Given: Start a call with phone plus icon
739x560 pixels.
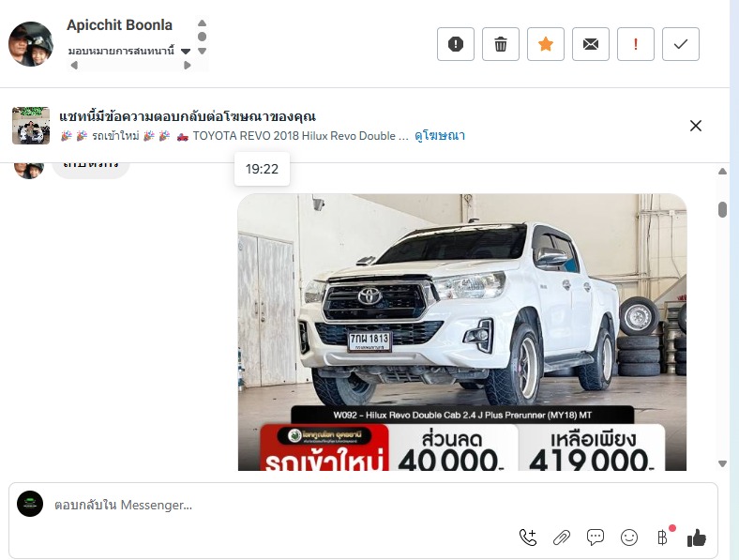Looking at the screenshot, I should (x=528, y=537).
